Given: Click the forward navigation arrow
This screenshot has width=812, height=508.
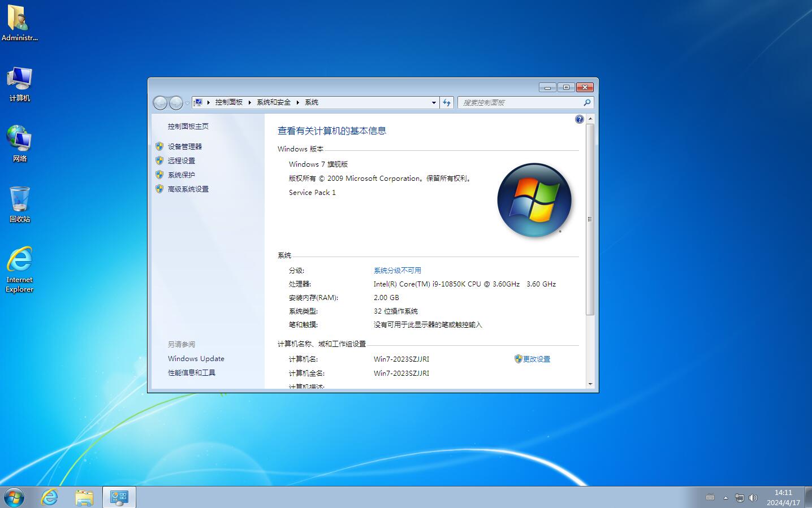Looking at the screenshot, I should pos(176,103).
